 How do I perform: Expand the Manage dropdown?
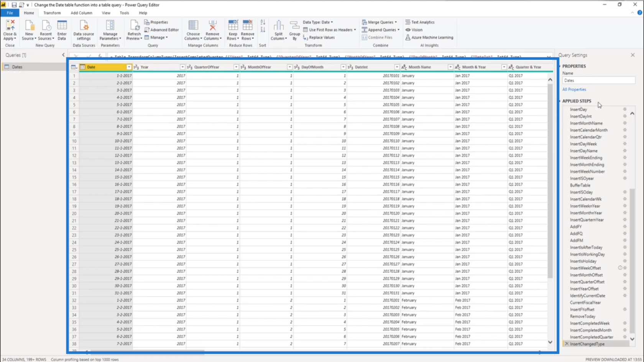(x=156, y=38)
